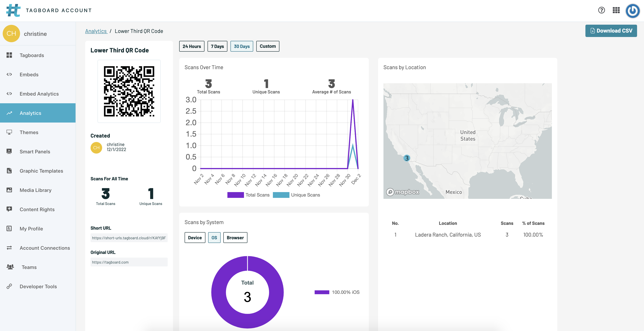Open Developer Tools page

pos(38,286)
